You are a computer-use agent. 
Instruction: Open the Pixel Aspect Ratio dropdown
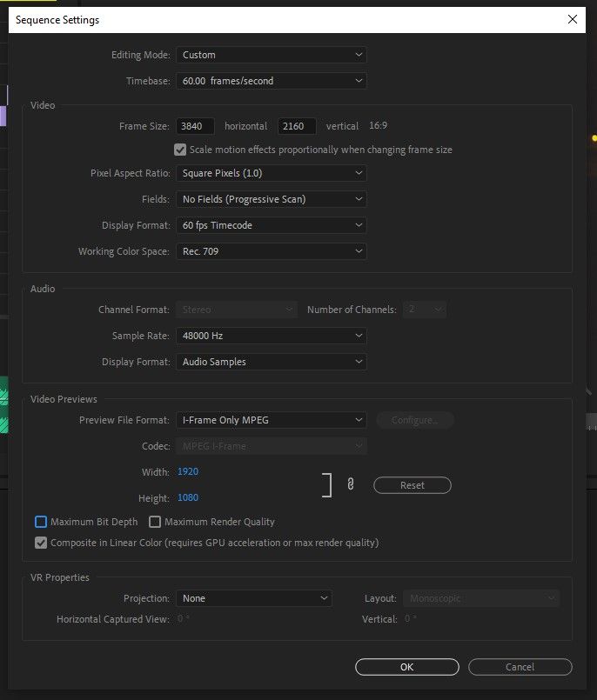tap(272, 173)
